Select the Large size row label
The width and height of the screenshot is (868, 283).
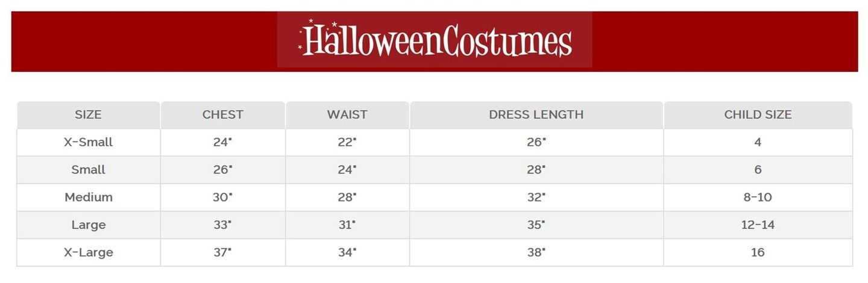88,225
